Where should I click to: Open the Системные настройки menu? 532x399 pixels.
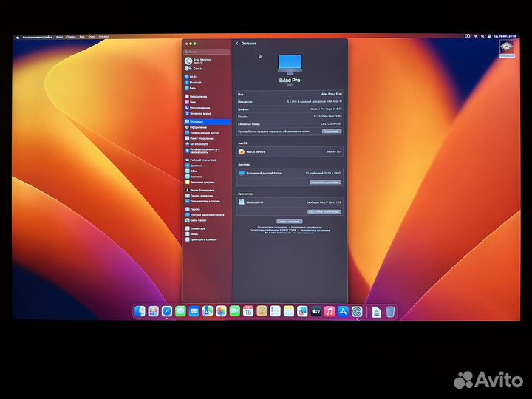38,37
